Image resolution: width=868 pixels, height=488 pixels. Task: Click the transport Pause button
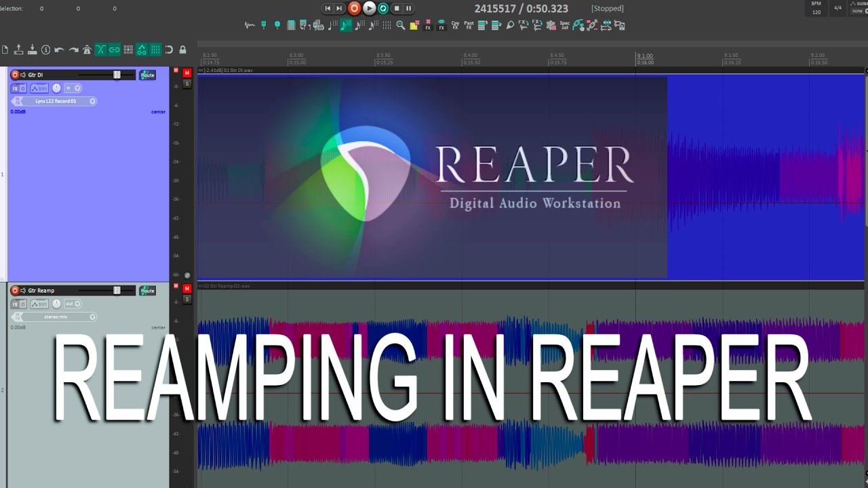pyautogui.click(x=408, y=8)
